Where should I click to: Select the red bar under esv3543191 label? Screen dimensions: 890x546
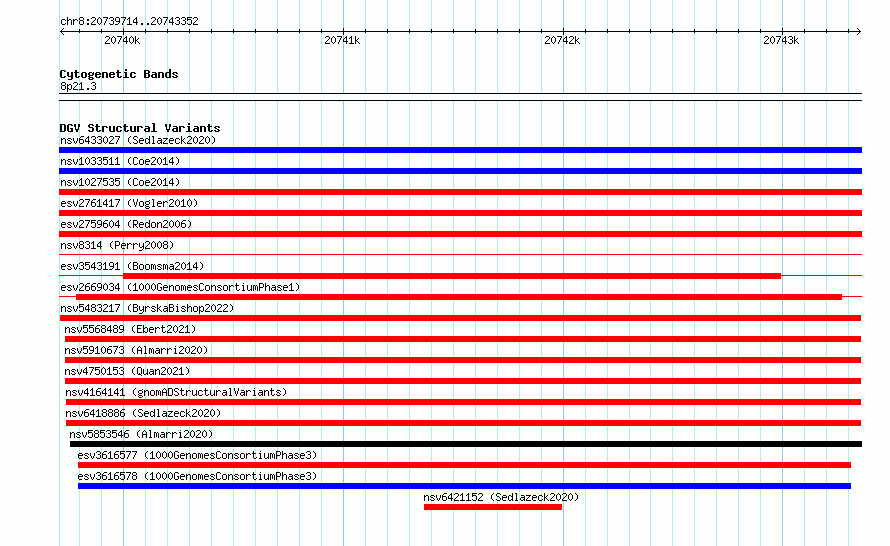(x=452, y=276)
